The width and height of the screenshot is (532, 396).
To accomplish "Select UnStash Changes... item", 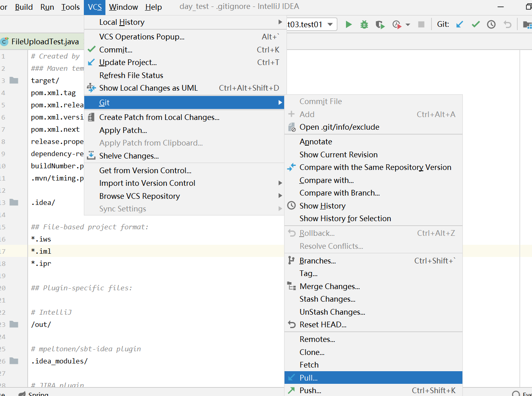I will pyautogui.click(x=373, y=312).
